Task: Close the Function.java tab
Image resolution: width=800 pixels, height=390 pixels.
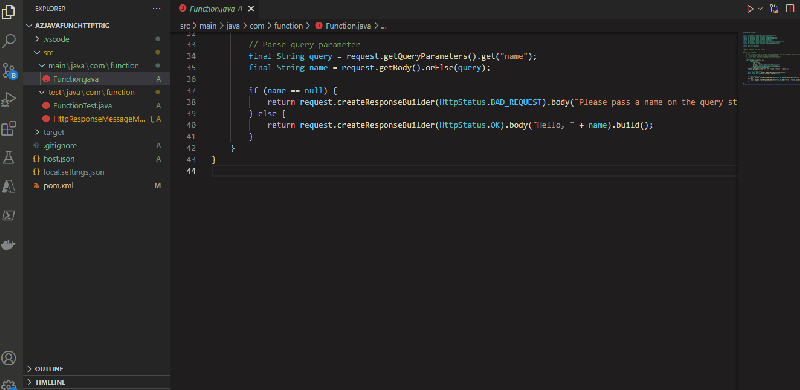Action: (251, 9)
